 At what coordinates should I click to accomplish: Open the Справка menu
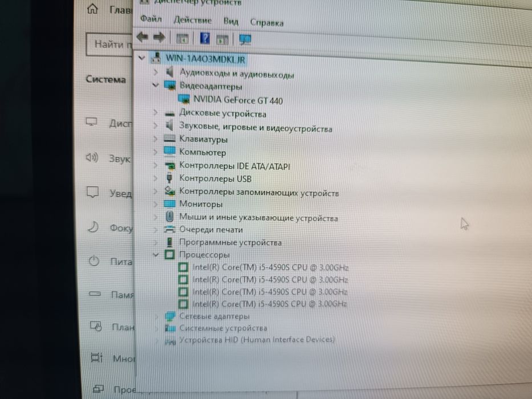click(x=267, y=23)
